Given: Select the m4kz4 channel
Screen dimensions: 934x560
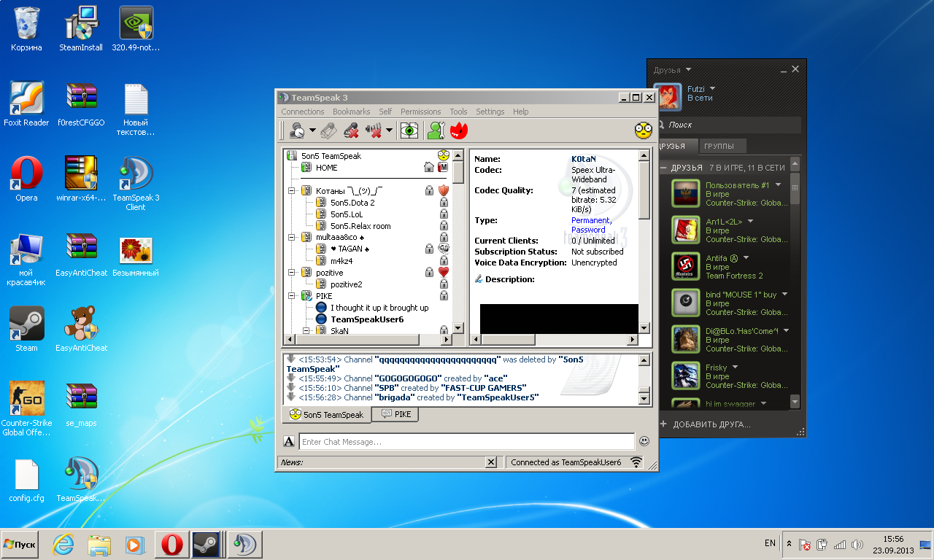Looking at the screenshot, I should 341,261.
